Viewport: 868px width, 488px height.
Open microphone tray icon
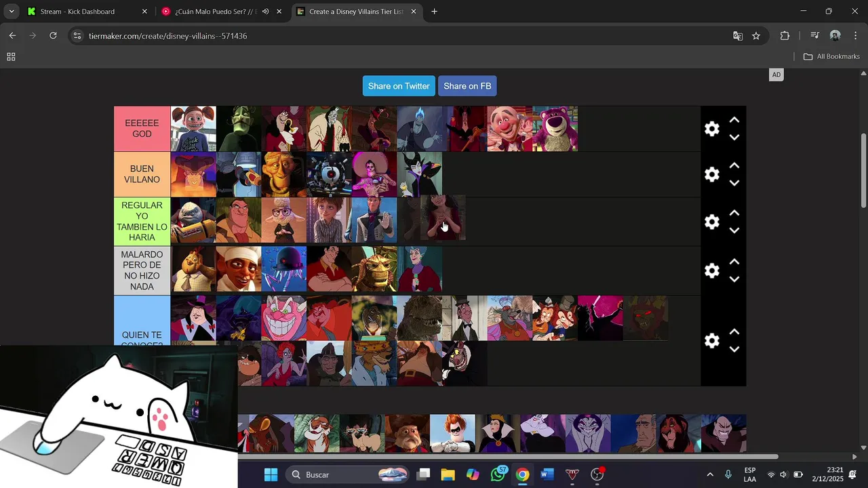[x=728, y=474]
